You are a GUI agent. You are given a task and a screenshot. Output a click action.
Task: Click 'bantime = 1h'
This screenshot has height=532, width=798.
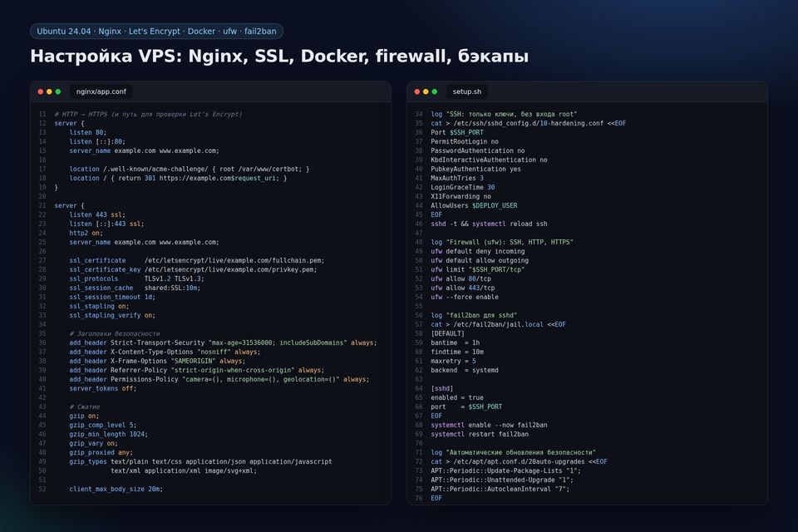[x=455, y=343]
